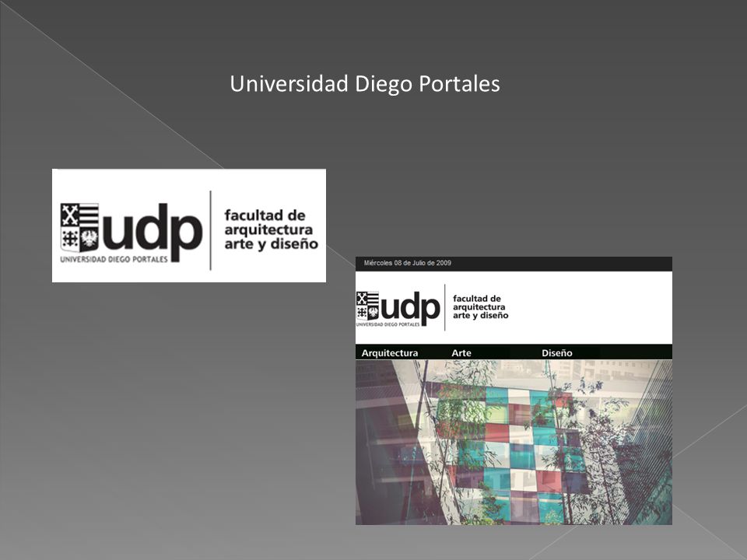
Task: Click the colorful glass building photo
Action: [514, 443]
